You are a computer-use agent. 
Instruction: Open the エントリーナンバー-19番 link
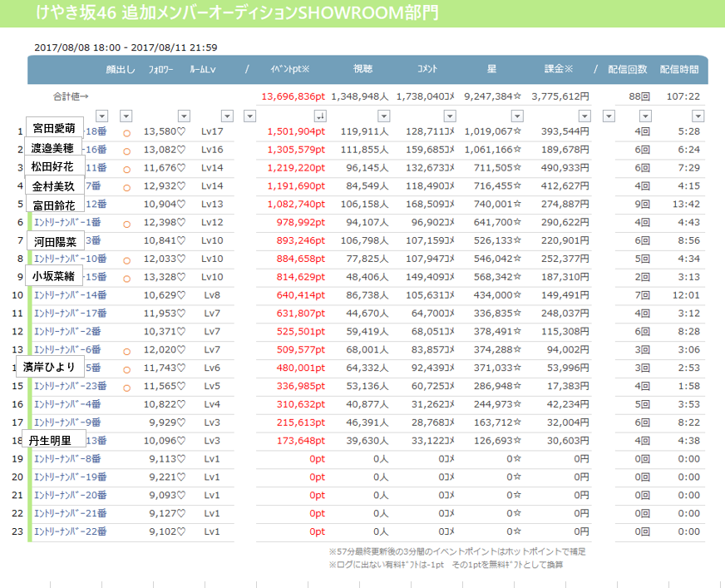(71, 477)
